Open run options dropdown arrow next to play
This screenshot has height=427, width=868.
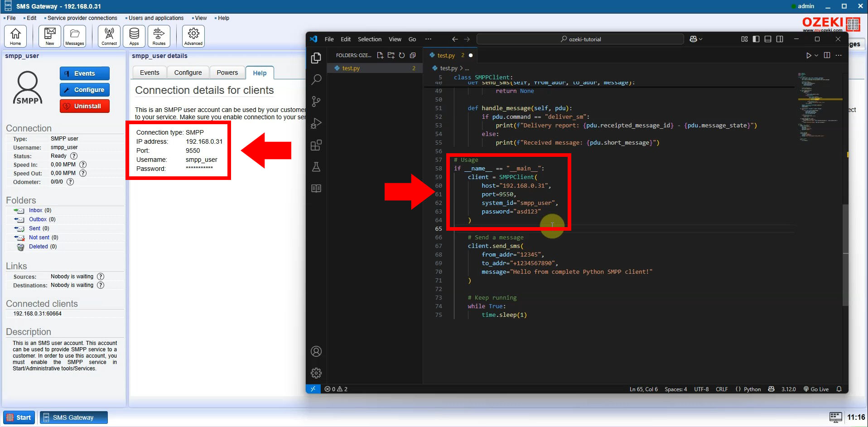click(816, 55)
